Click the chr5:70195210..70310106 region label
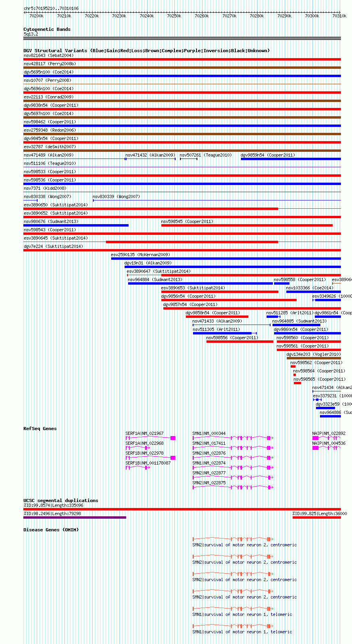352x644 pixels. [51, 8]
